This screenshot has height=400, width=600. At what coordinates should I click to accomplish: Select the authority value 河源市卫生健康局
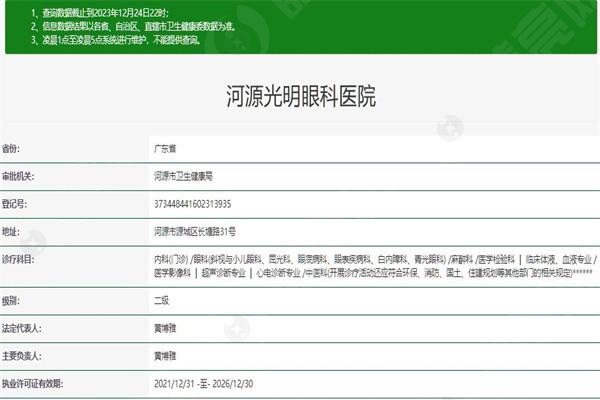click(x=183, y=176)
